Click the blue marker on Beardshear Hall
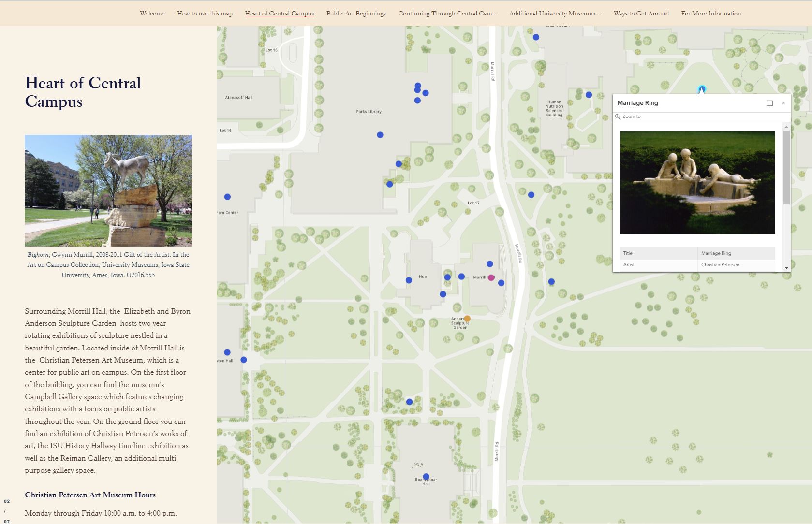Viewport: 812px width, 524px height. click(x=426, y=477)
